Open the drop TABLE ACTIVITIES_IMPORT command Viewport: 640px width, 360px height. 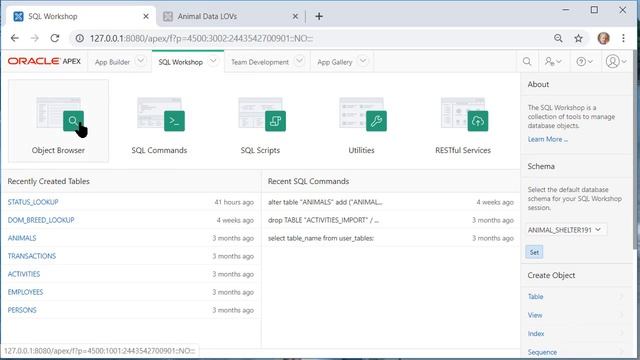(x=323, y=220)
